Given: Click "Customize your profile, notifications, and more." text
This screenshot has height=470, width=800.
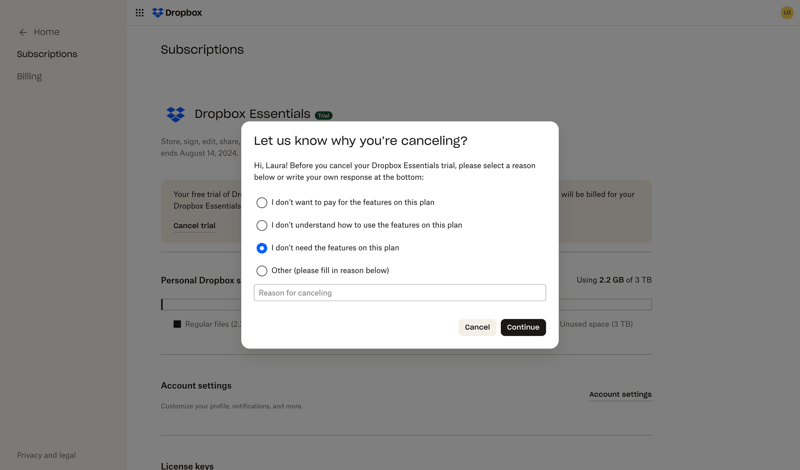Looking at the screenshot, I should click(232, 406).
